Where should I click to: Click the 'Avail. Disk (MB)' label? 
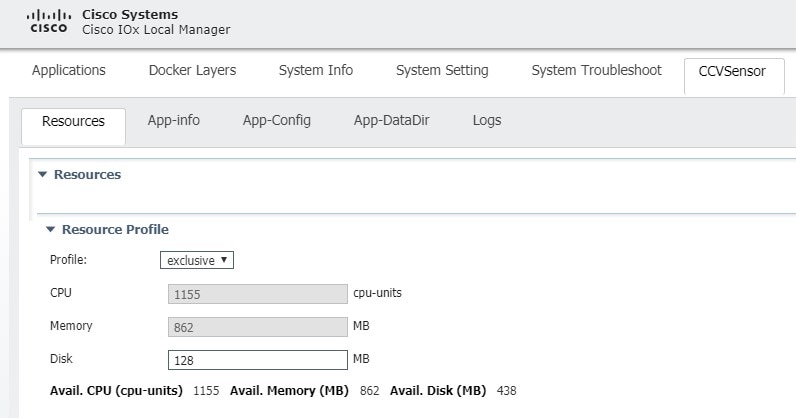coord(438,391)
